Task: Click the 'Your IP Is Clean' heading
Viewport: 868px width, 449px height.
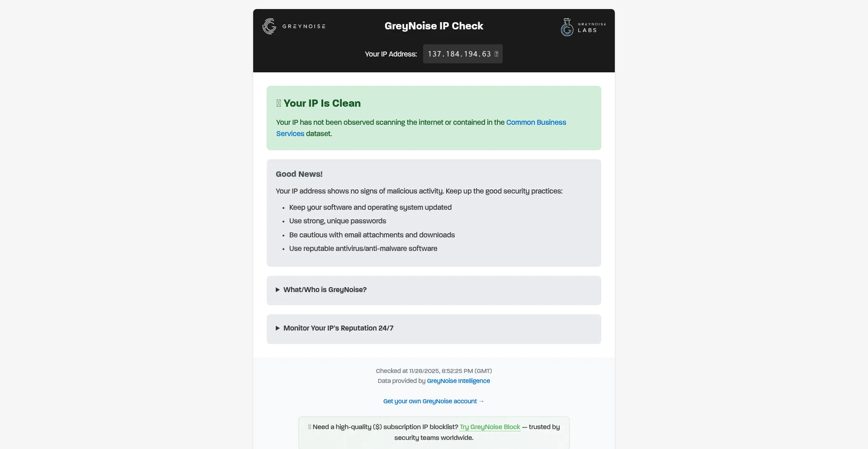Action: pos(322,103)
